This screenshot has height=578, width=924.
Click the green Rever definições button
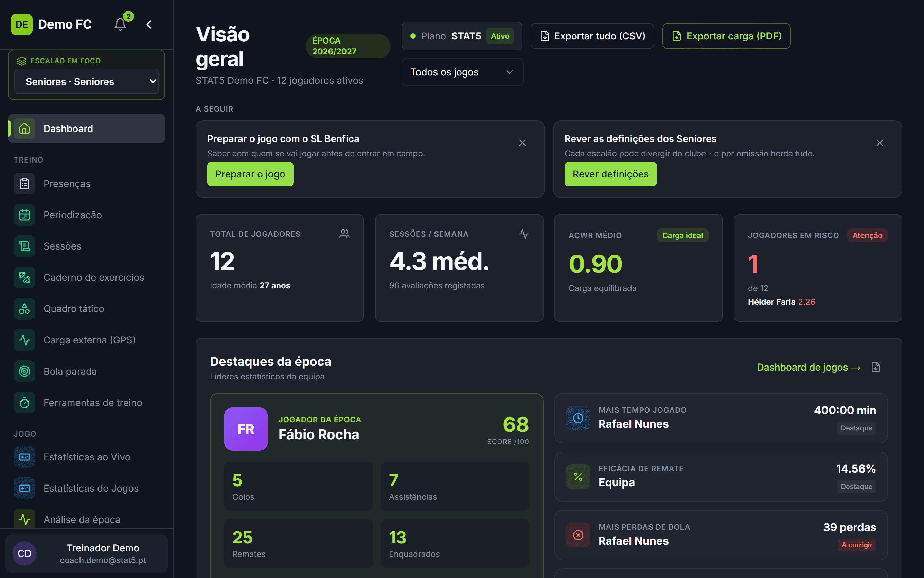pyautogui.click(x=610, y=174)
